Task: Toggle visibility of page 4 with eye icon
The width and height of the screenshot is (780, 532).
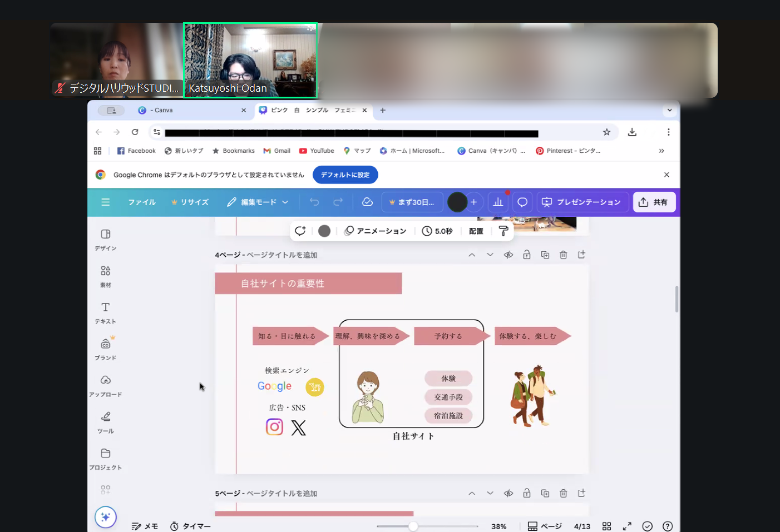Action: (x=509, y=255)
